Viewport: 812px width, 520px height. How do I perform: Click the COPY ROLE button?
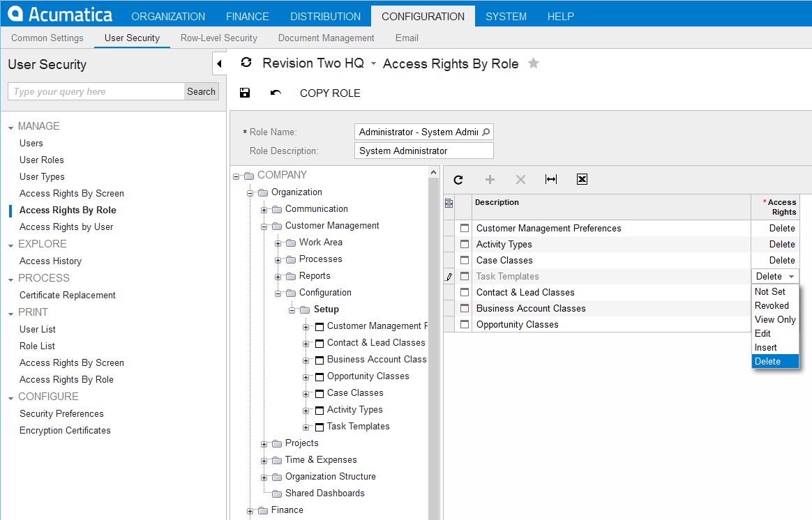point(330,93)
